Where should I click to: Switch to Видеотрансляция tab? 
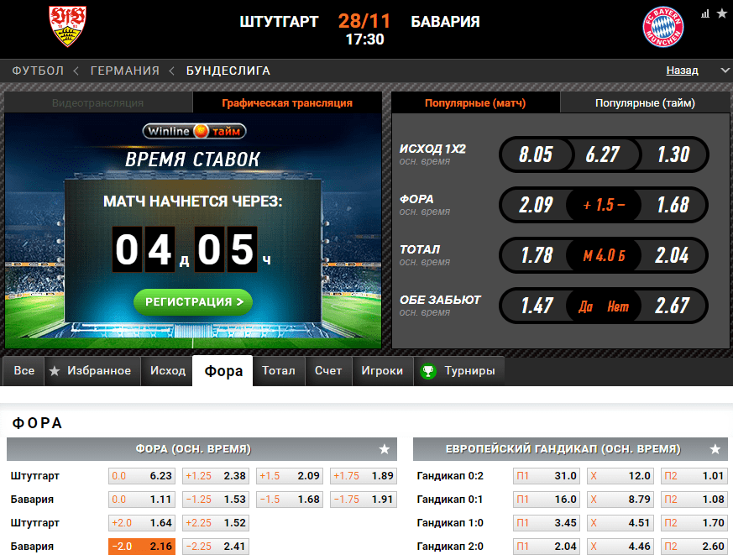98,102
